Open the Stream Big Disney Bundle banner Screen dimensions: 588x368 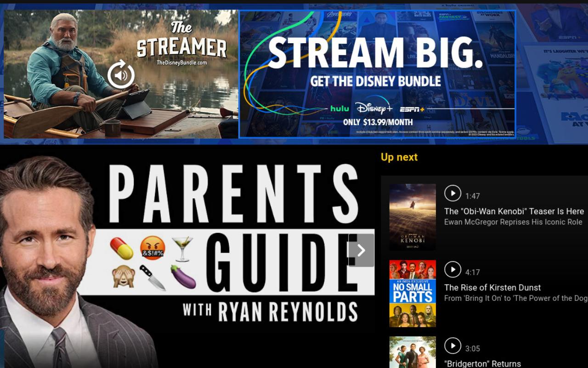pos(377,74)
